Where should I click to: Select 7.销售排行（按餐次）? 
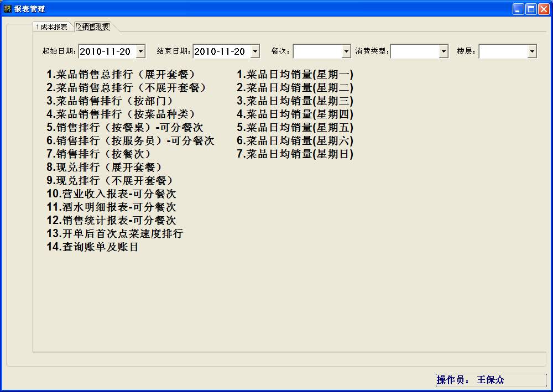[x=98, y=154]
